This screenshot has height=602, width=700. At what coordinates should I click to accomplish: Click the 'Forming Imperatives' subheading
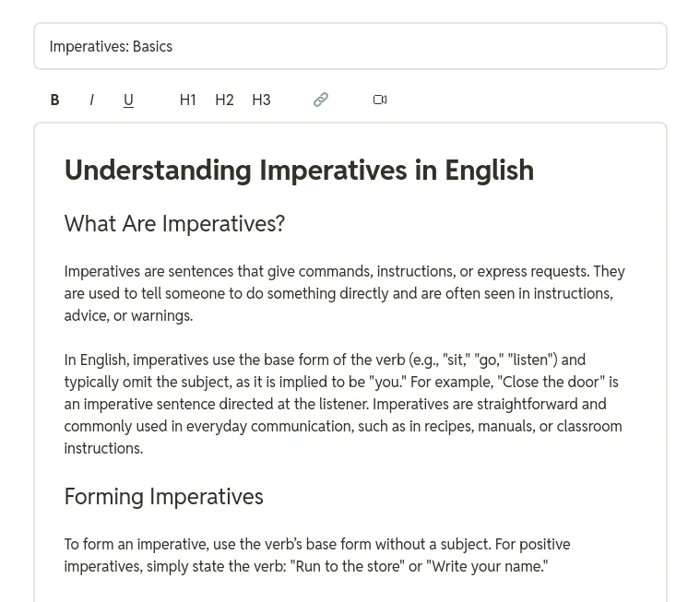click(164, 497)
